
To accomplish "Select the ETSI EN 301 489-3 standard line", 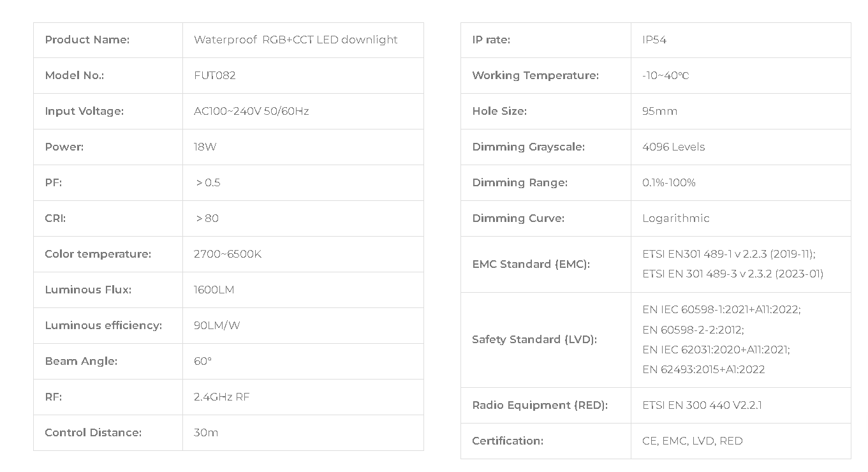I will point(733,274).
